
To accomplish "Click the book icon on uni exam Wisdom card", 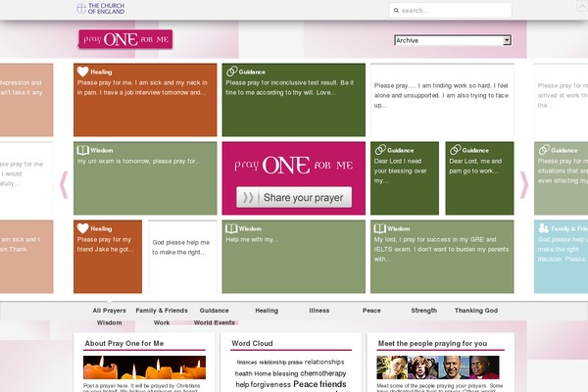I will coord(83,150).
